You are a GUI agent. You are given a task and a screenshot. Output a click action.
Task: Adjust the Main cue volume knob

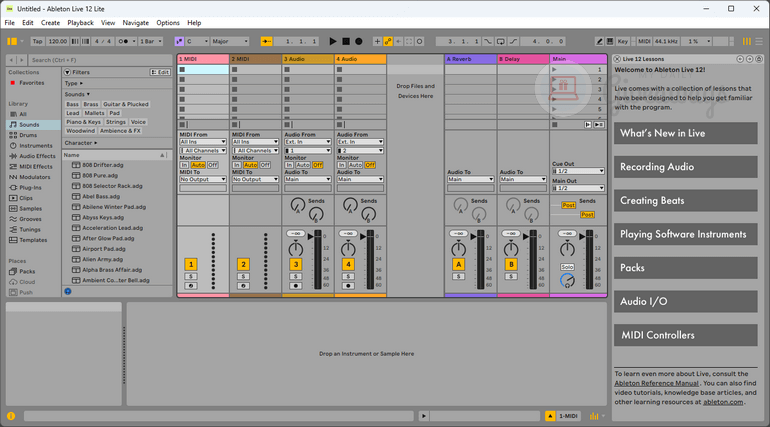pyautogui.click(x=567, y=281)
